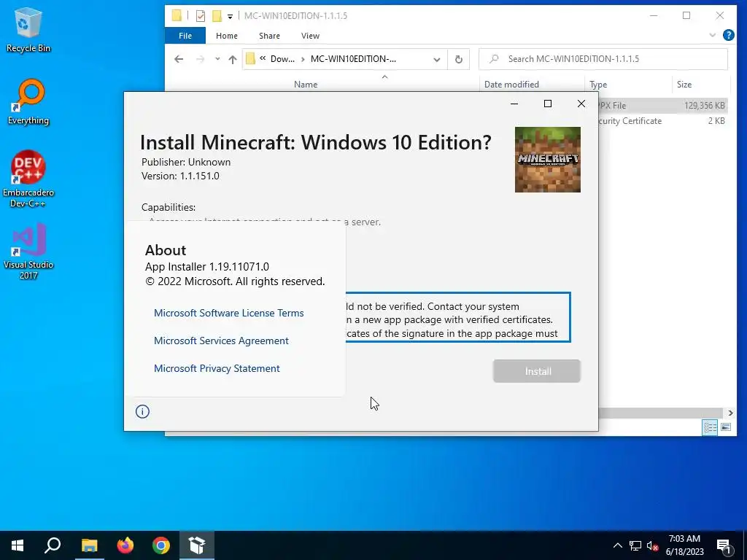This screenshot has width=747, height=560.
Task: Go back in File Explorer
Action: (x=179, y=59)
